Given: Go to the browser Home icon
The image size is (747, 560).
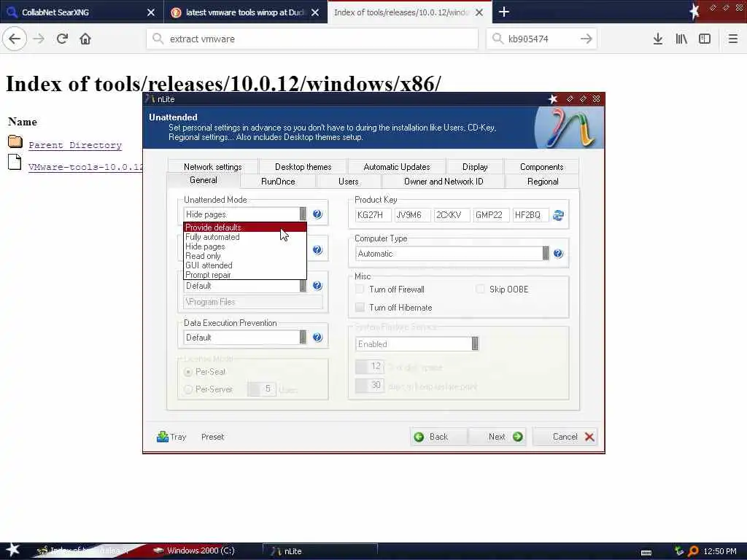Looking at the screenshot, I should 85,39.
